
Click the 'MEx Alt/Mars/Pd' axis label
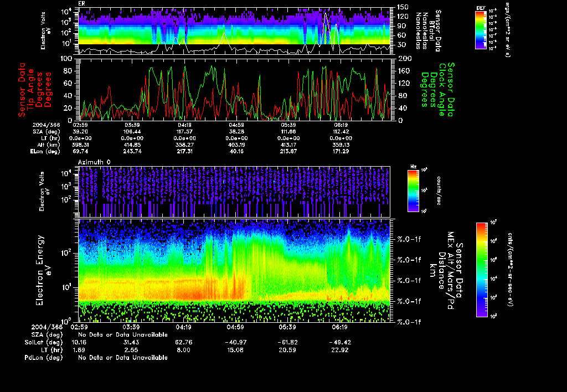coord(450,271)
